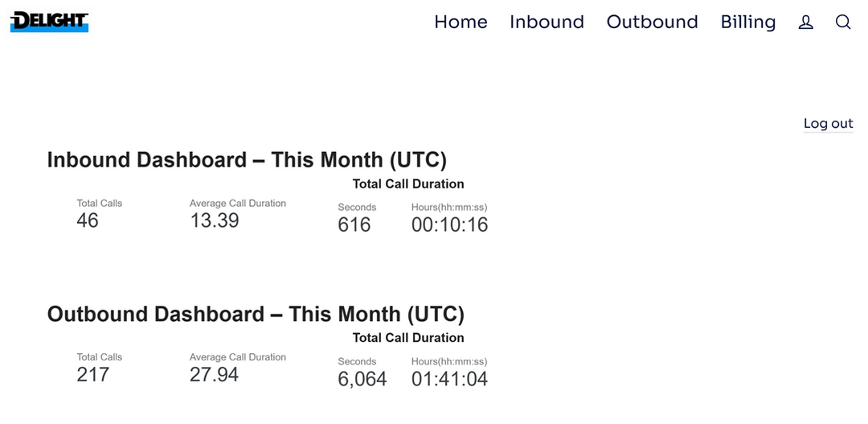Select outbound average call duration 27.94
This screenshot has height=424, width=868.
[x=215, y=374]
